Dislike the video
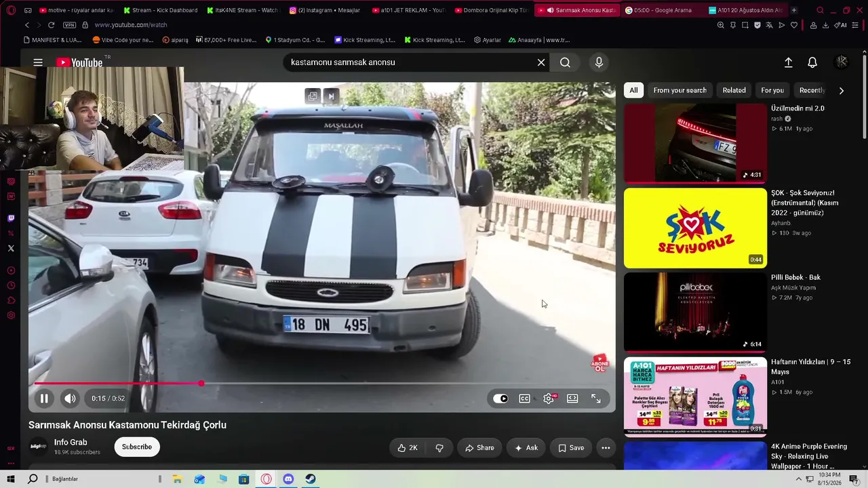This screenshot has width=868, height=488. click(439, 447)
